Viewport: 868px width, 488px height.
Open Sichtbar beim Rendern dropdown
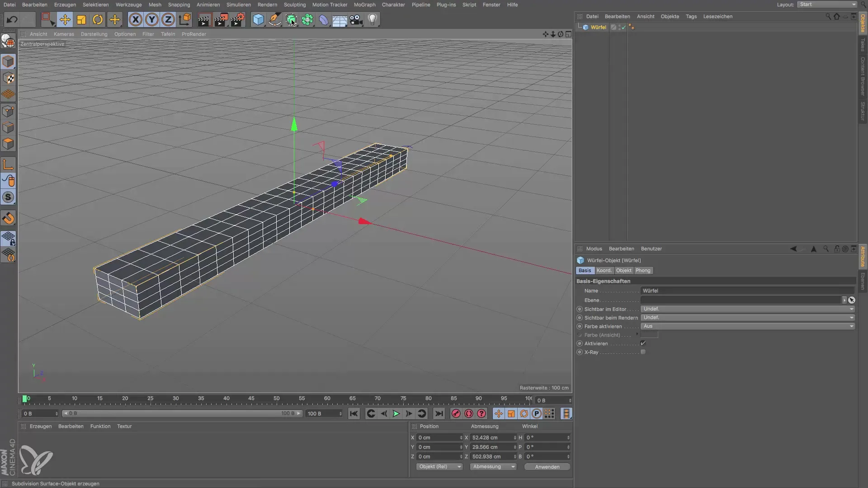pos(748,318)
